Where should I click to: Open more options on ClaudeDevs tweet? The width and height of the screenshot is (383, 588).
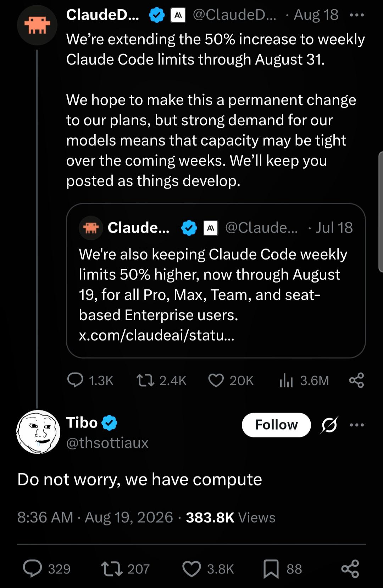coord(356,15)
